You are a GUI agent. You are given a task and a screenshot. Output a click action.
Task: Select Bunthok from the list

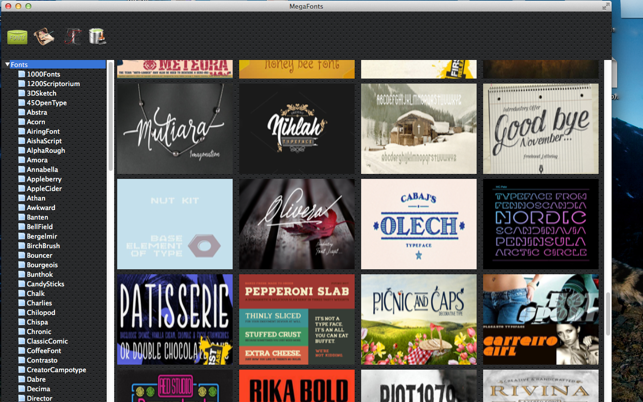[x=40, y=274]
